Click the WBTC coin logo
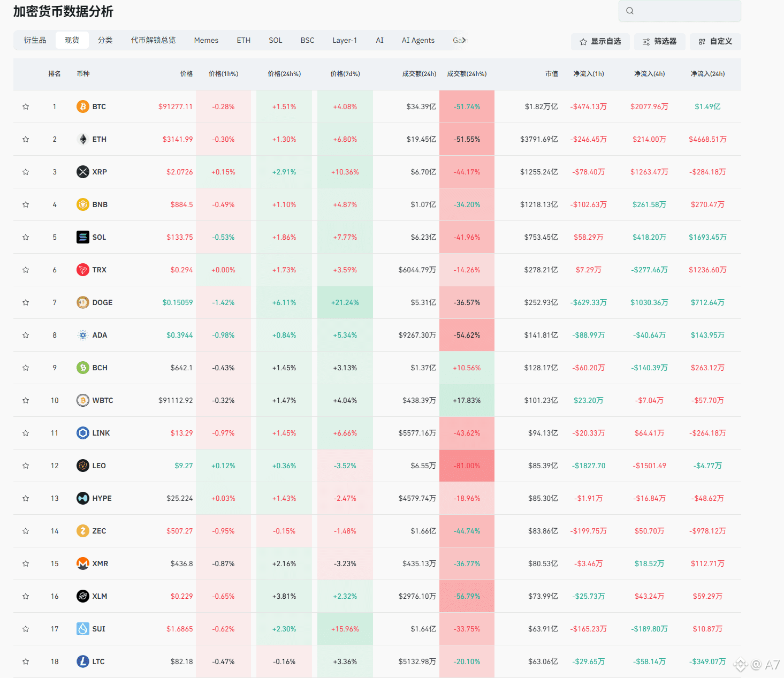 82,400
